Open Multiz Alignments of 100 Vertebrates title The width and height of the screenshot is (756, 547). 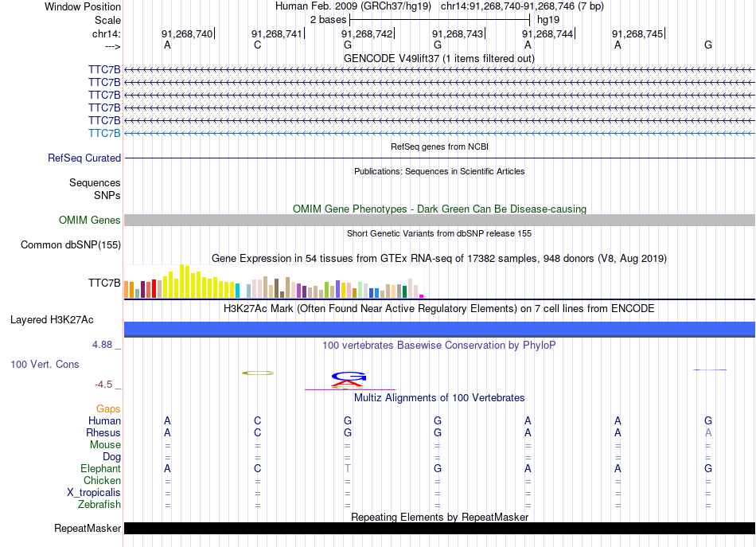coord(439,397)
